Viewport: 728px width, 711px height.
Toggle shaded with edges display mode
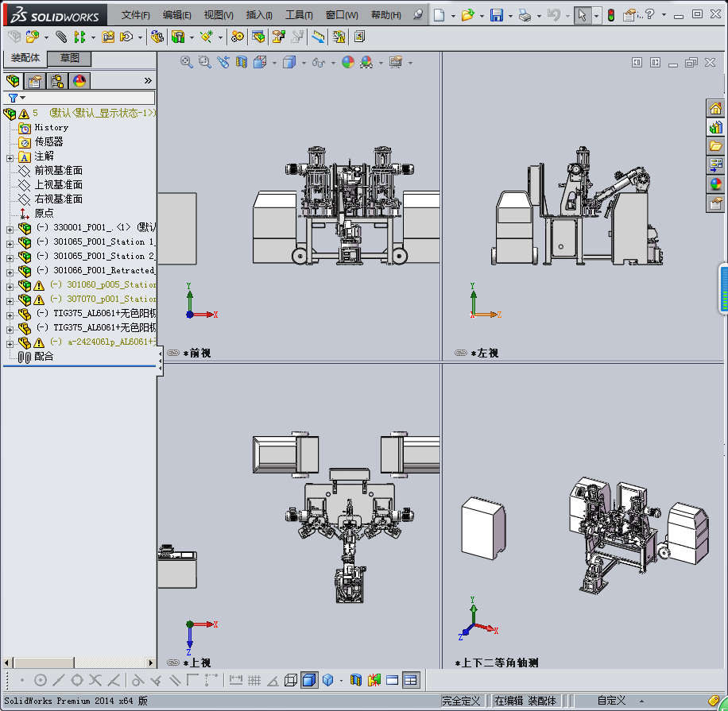point(309,680)
